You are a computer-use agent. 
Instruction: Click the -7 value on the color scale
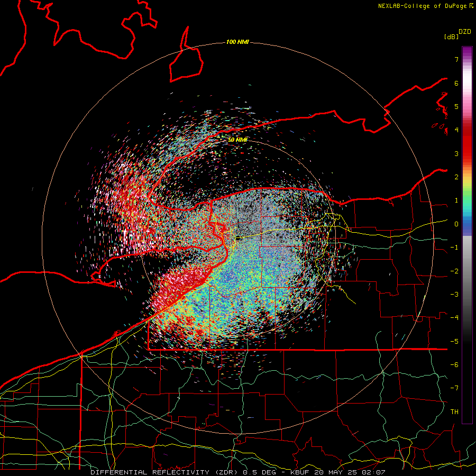pyautogui.click(x=454, y=388)
